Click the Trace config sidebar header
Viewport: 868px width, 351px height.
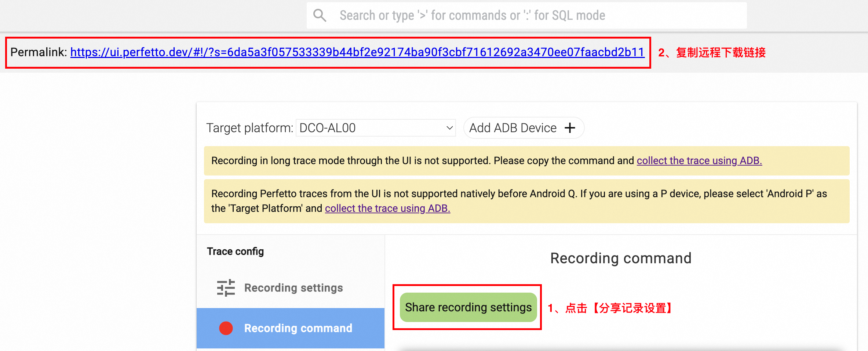click(x=235, y=252)
